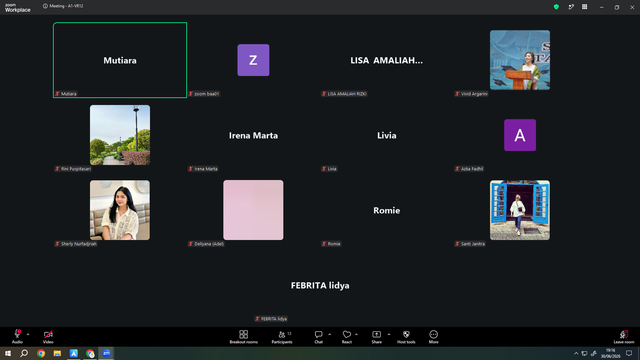Click the LISA AMALIAH... participant name
Screen dimensions: 640x360
[x=387, y=60]
